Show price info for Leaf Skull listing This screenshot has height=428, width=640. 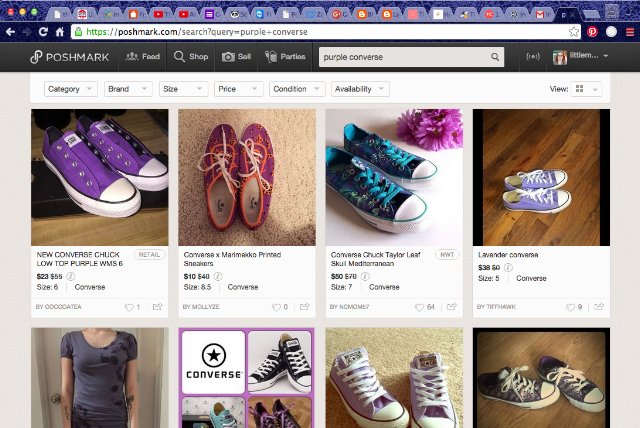coord(365,276)
